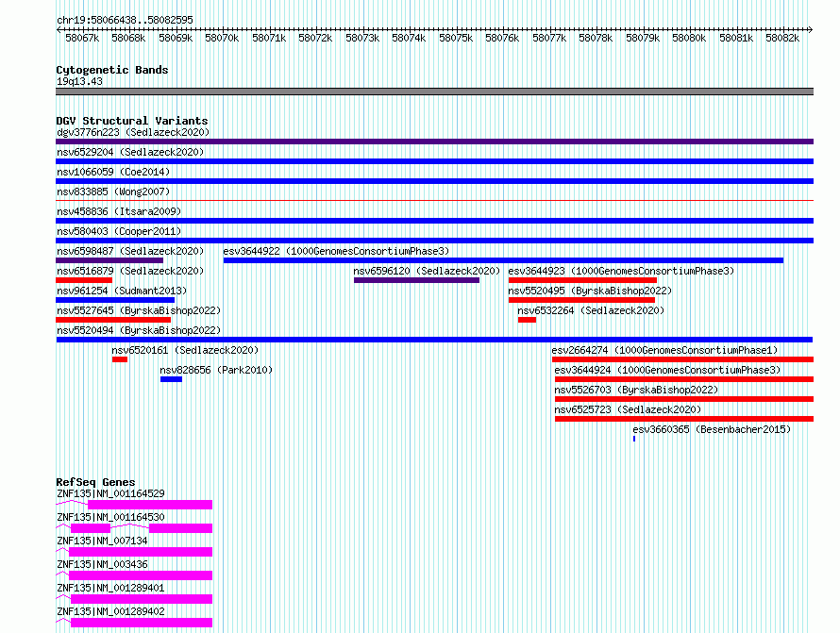
Task: Click the small red nsv6520161 bar
Action: (x=120, y=359)
